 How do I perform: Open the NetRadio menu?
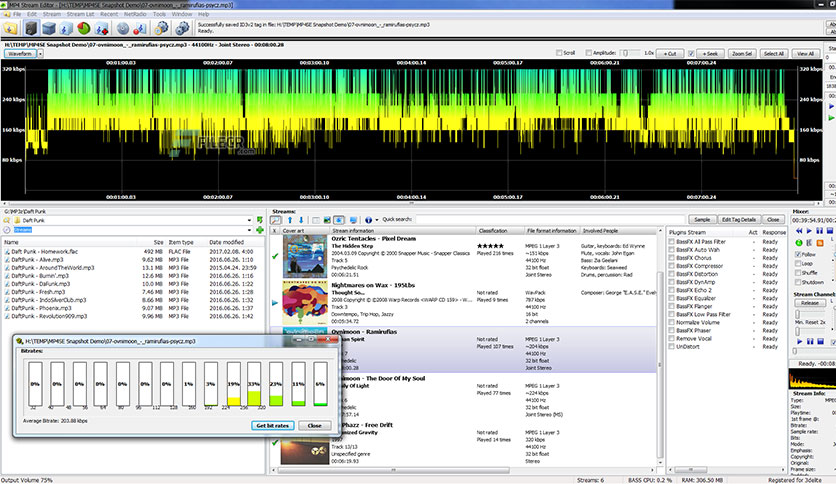coord(135,14)
